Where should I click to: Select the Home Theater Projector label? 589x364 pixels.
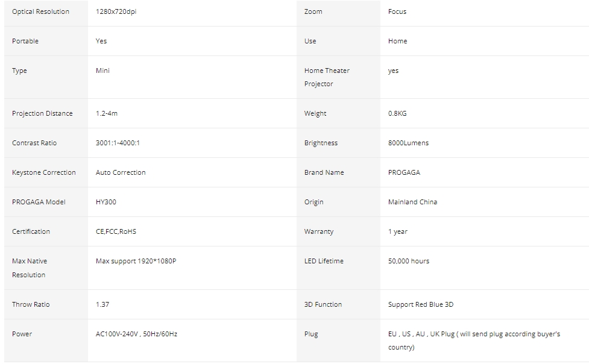[x=327, y=77]
